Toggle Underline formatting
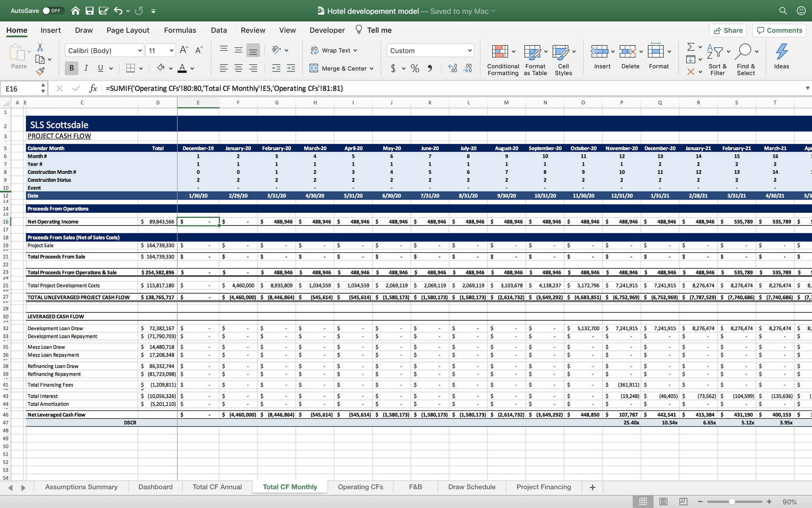 point(100,68)
